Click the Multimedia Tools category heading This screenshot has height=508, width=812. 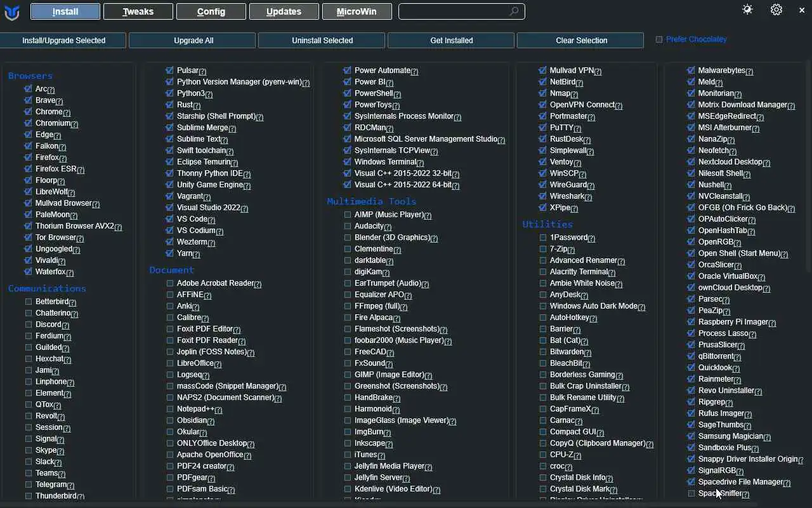[372, 201]
